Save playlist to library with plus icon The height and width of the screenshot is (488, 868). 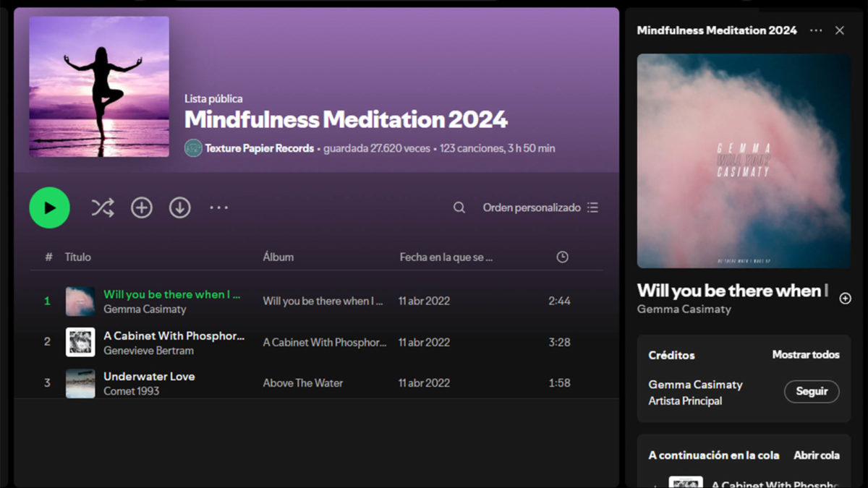tap(142, 208)
